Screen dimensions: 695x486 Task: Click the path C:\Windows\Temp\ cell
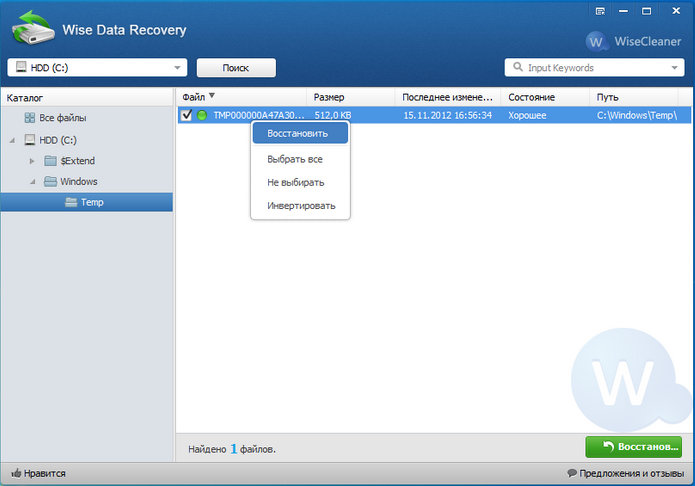coord(637,115)
